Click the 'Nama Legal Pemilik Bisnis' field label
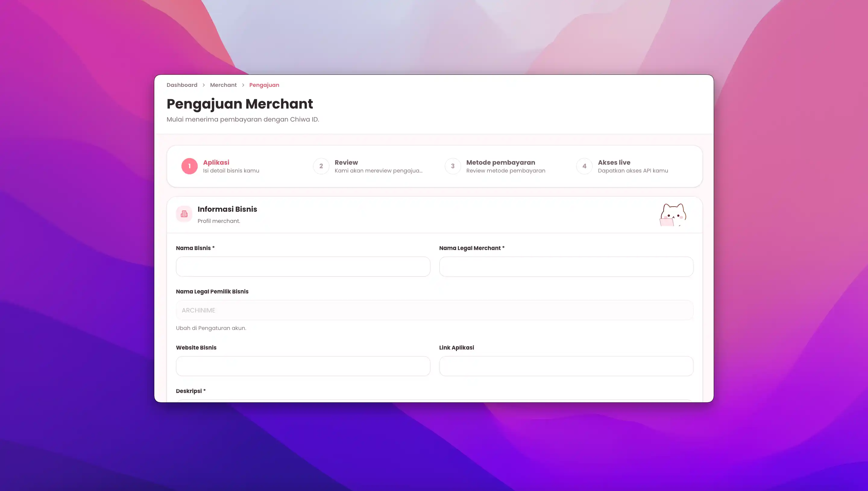868x491 pixels. 212,292
